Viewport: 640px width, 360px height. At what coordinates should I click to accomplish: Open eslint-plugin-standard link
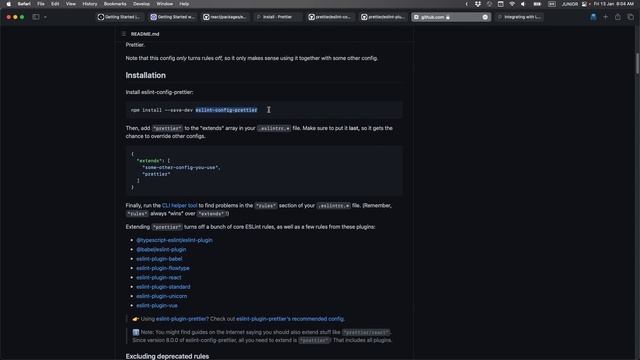point(163,287)
